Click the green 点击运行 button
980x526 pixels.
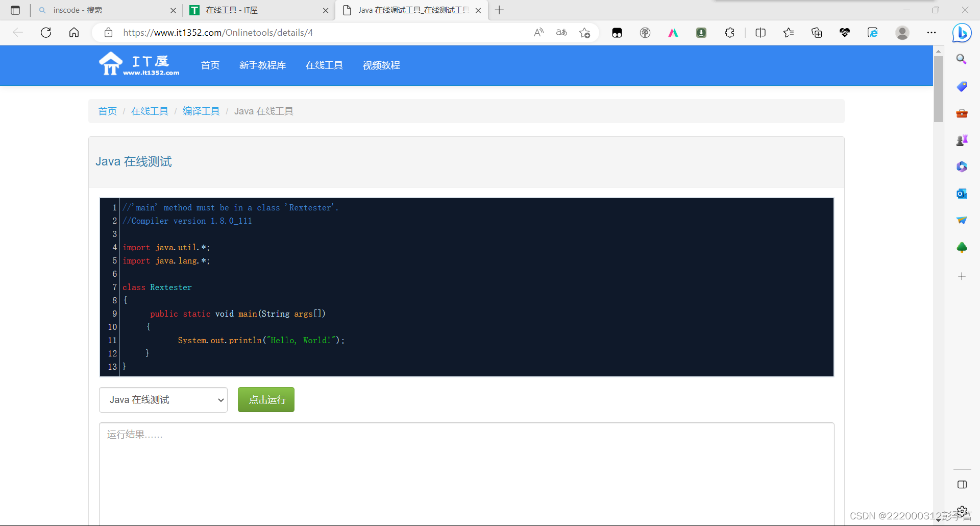point(266,400)
